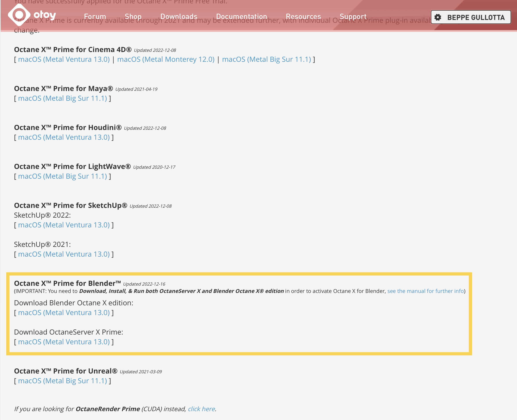The height and width of the screenshot is (420, 517).
Task: Download SketchUp 2022 plugin for Ventura
Action: (x=64, y=225)
